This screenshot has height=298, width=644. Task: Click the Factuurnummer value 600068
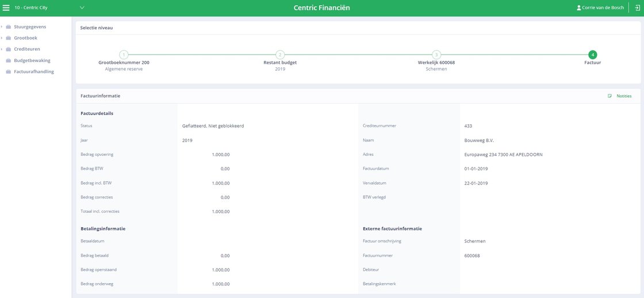tap(471, 255)
